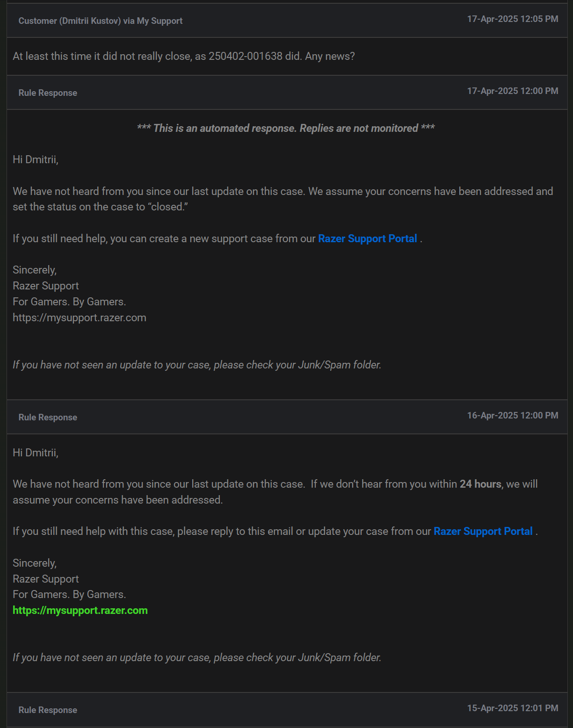The width and height of the screenshot is (573, 728).
Task: Click the plain mysupport.razer.com URL in 17-Apr response
Action: [x=80, y=317]
